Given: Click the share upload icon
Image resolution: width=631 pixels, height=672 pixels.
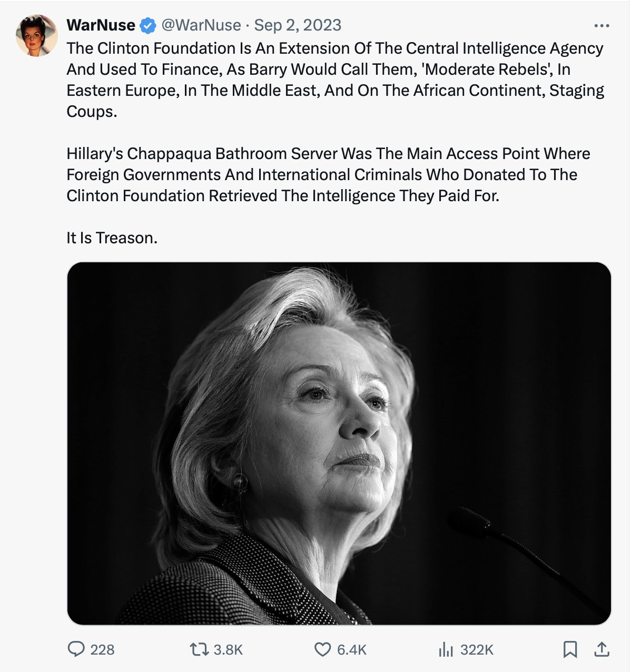Looking at the screenshot, I should coord(602,649).
